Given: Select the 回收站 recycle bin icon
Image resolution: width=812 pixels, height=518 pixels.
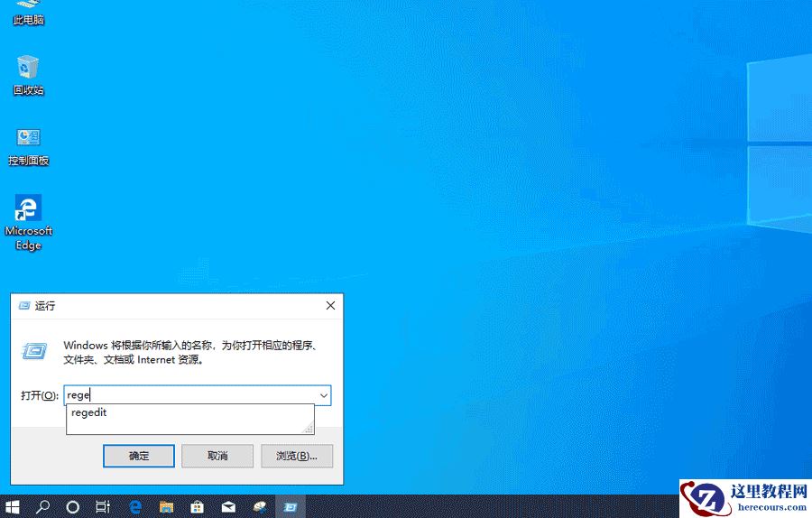Looking at the screenshot, I should coord(28,75).
